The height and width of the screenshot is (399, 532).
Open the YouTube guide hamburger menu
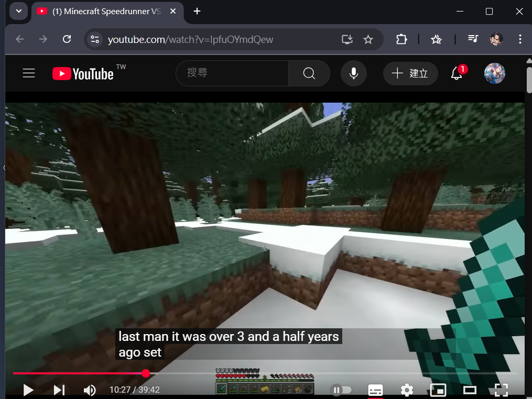[x=29, y=73]
